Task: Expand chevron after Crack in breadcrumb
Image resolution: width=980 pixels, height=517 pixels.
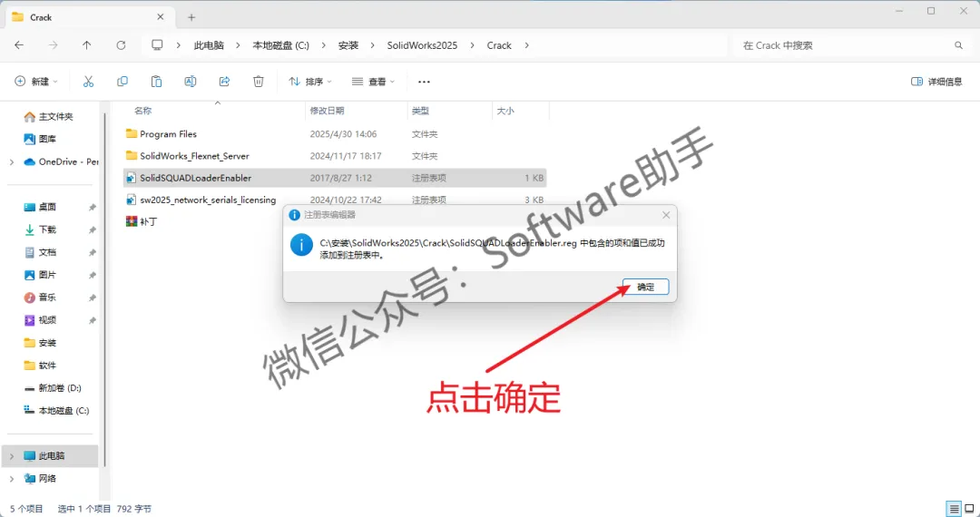Action: [526, 45]
